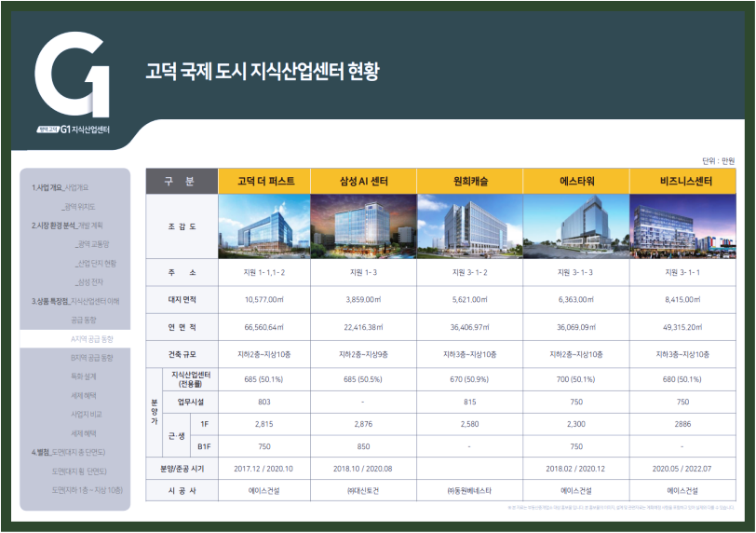
Task: Select the 조감도 row label
Action: click(x=182, y=226)
